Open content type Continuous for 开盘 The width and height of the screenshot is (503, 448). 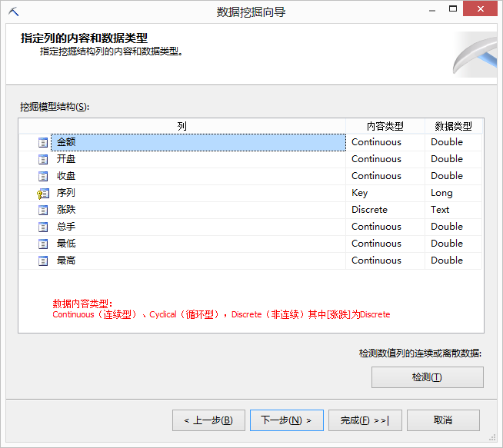[x=385, y=159]
